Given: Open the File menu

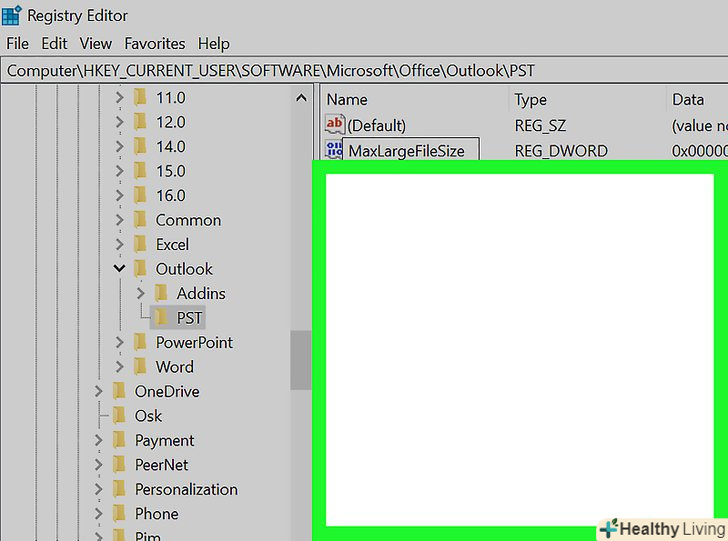Looking at the screenshot, I should coord(18,44).
